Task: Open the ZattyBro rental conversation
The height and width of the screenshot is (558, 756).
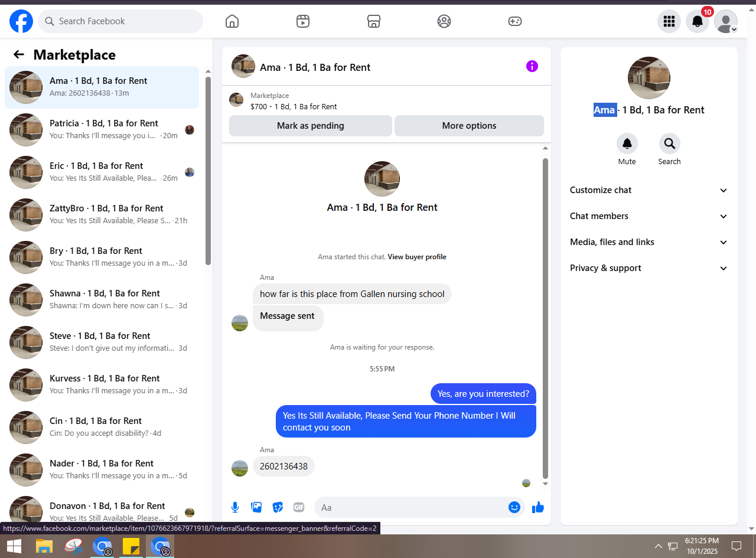Action: pos(102,215)
